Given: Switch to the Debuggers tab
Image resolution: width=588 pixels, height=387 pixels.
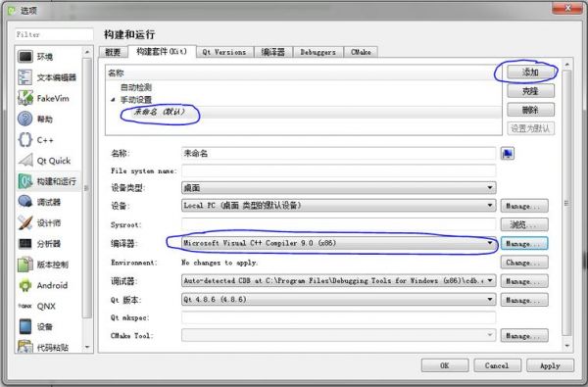Looking at the screenshot, I should click(x=318, y=52).
